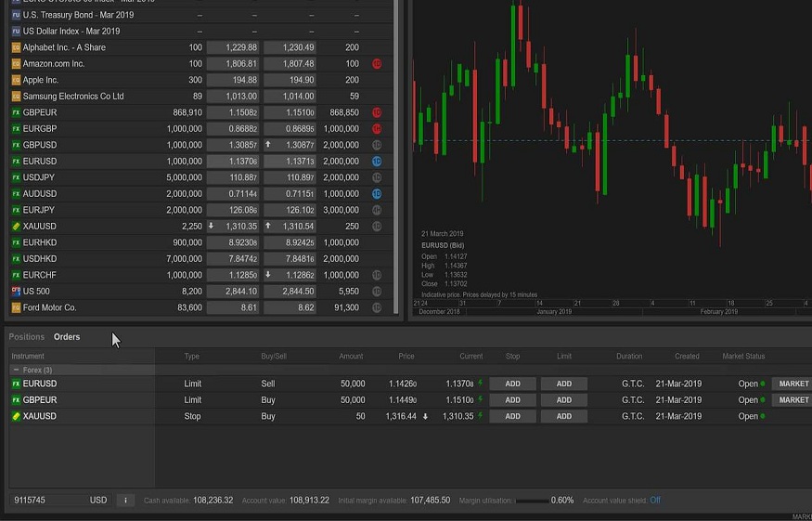
Task: Click G.T.C. duration on the XAUUSD order
Action: point(633,416)
